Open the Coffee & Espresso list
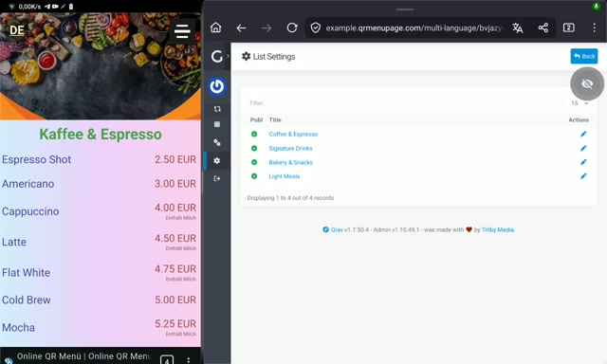 pos(293,135)
